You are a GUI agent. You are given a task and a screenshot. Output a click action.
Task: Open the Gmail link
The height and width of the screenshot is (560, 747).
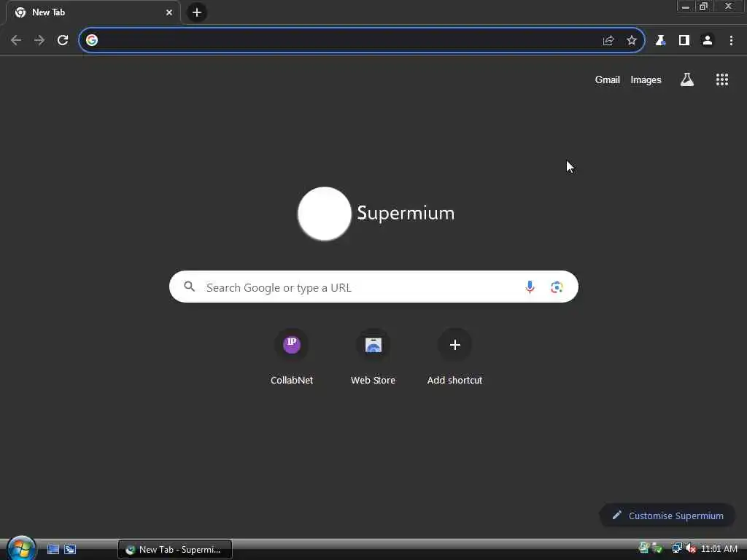[x=607, y=79]
